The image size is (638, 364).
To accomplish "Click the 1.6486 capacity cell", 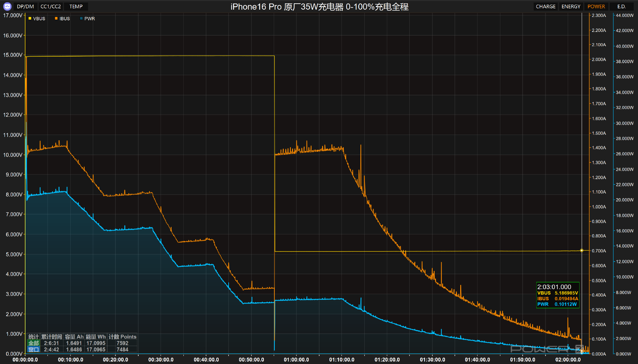I will 74,349.
